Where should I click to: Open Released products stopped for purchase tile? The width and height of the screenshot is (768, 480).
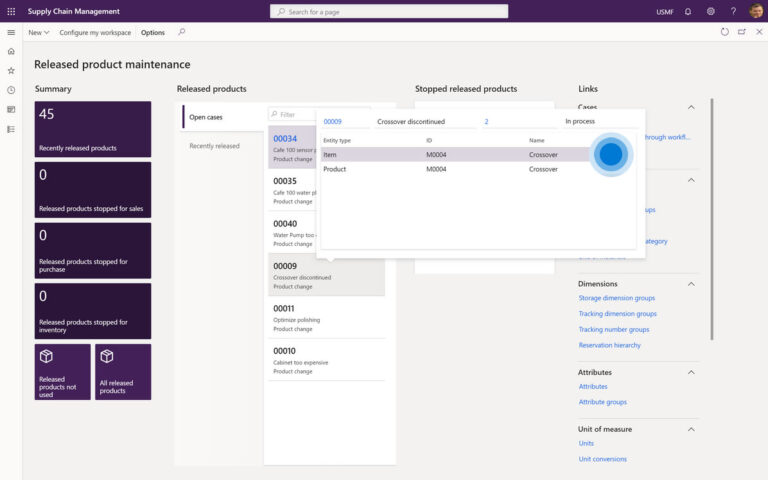click(x=93, y=250)
